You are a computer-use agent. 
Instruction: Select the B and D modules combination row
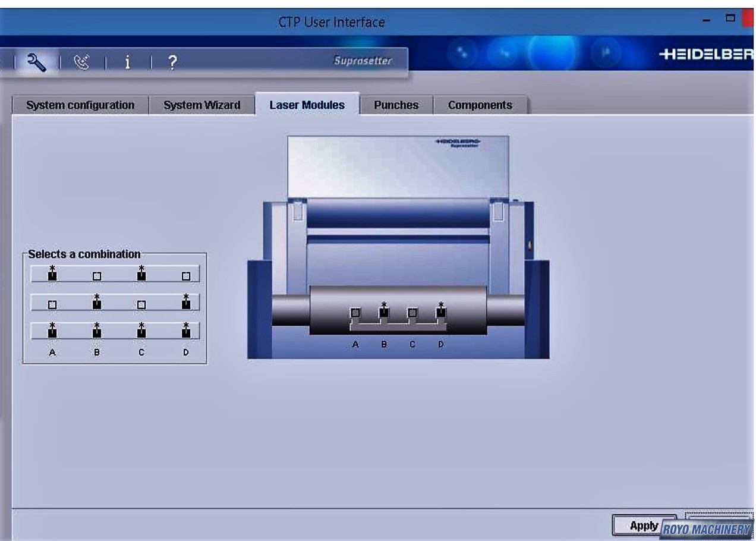[115, 303]
